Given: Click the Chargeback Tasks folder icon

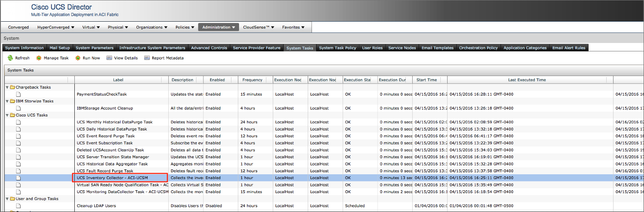Looking at the screenshot, I should point(12,87).
